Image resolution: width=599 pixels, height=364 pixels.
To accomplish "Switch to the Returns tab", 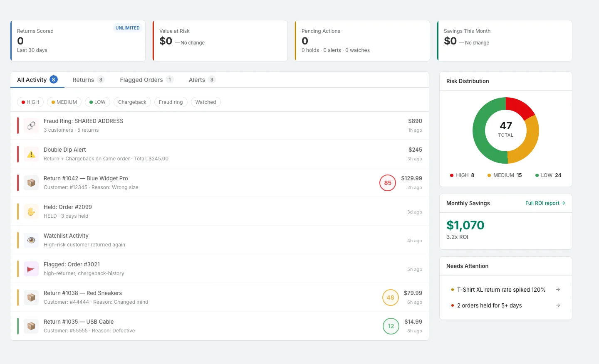I will tap(88, 80).
